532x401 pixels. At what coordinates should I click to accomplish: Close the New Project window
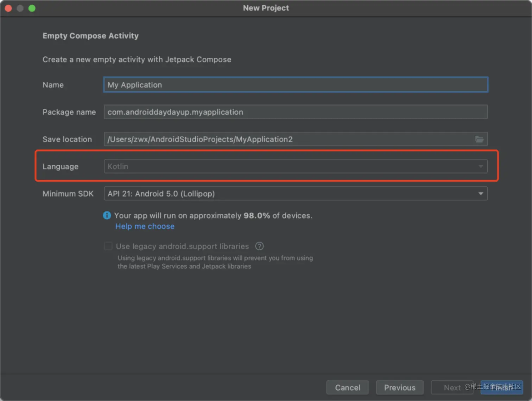(8, 8)
